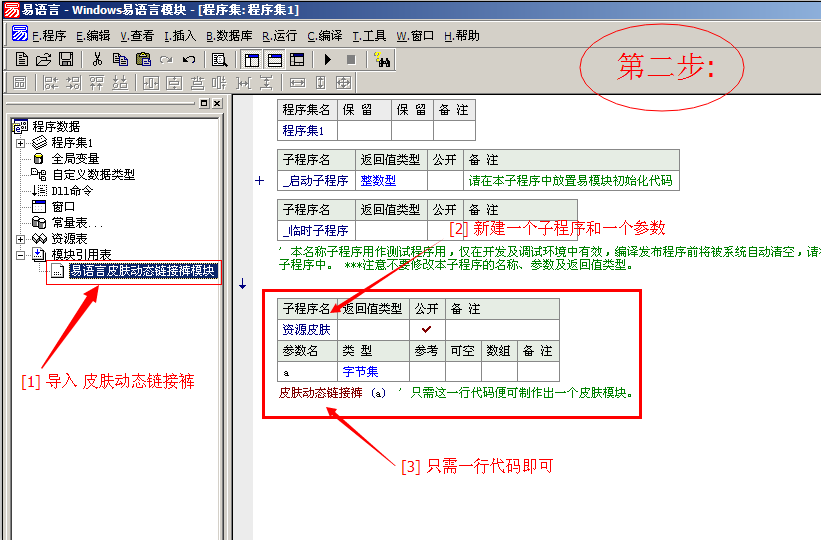
Task: Open the B.数据库 menu
Action: [229, 36]
